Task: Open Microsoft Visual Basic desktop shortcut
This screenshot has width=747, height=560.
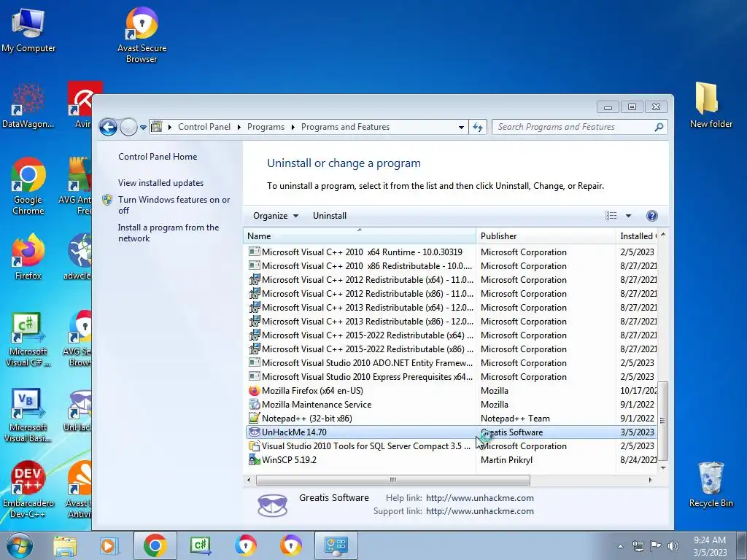Action: coord(28,415)
